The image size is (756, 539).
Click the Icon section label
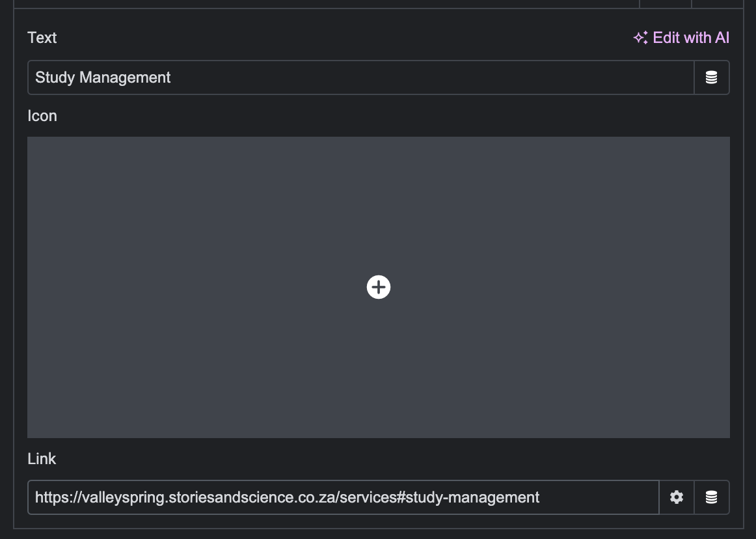point(42,116)
